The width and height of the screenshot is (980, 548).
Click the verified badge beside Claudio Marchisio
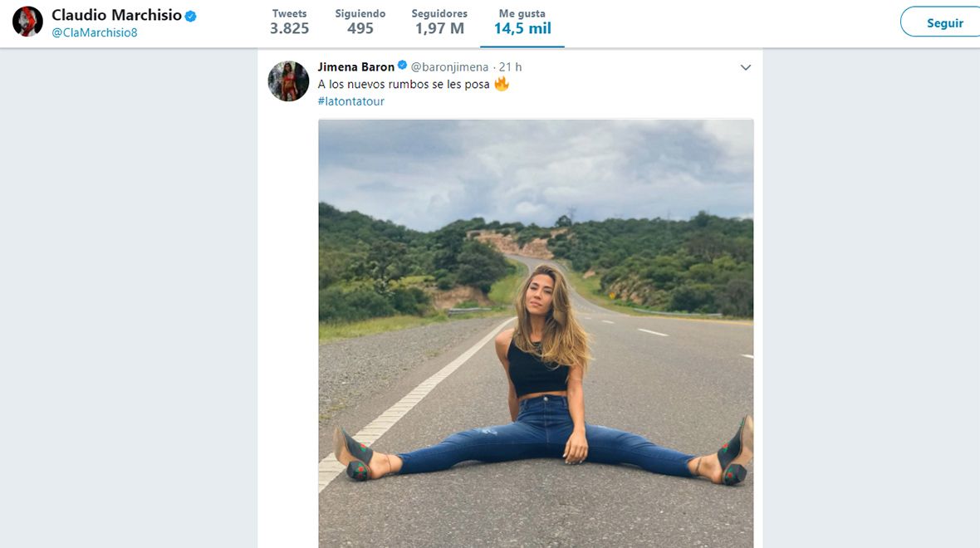(191, 15)
